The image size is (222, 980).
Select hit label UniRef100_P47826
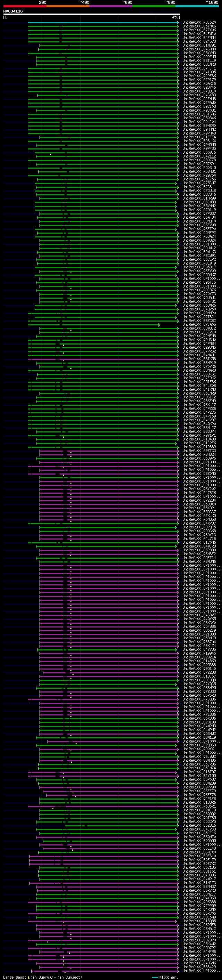click(199, 493)
